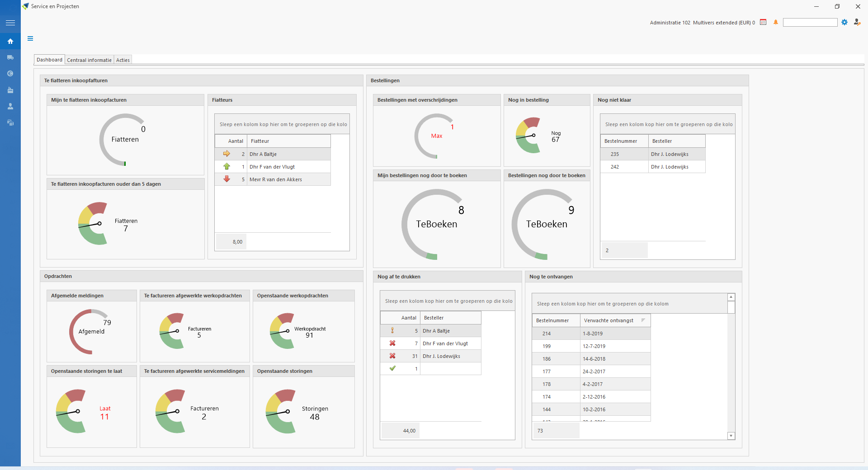
Task: Click the home icon in the sidebar
Action: point(10,41)
